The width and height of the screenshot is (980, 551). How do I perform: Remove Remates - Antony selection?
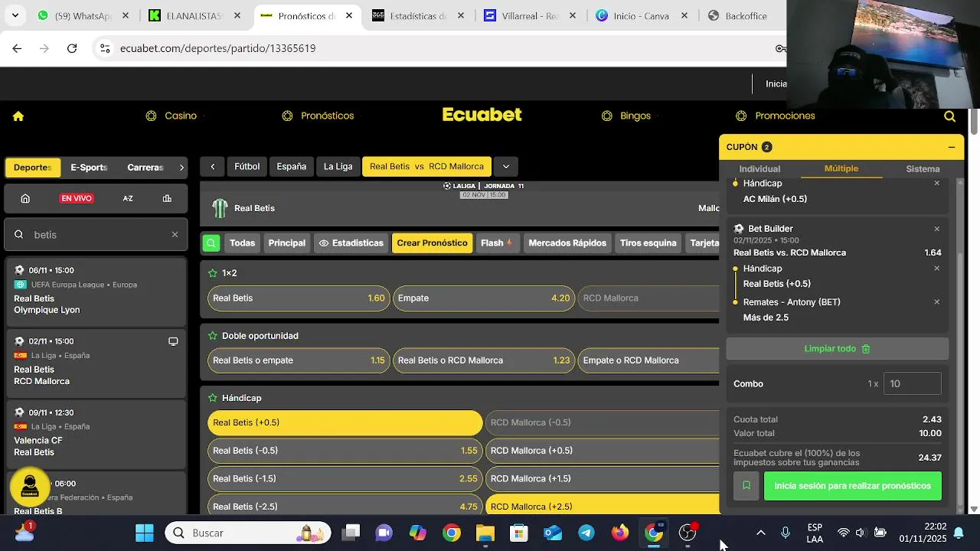(936, 302)
